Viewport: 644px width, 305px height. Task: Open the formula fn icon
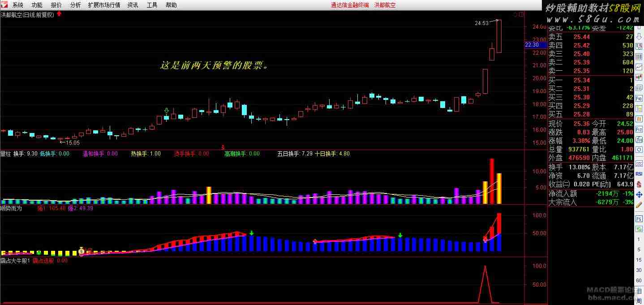tap(640, 139)
